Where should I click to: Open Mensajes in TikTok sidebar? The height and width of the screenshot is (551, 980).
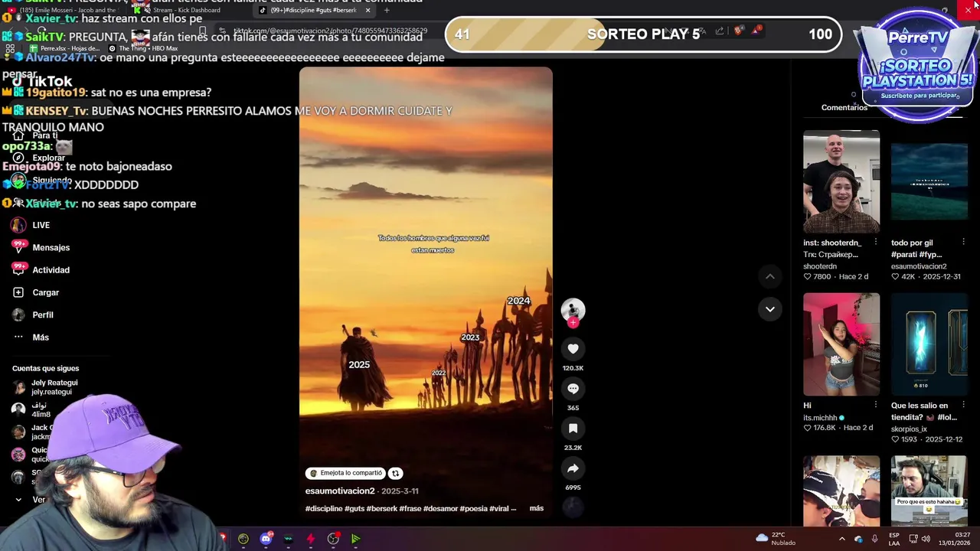pyautogui.click(x=41, y=247)
